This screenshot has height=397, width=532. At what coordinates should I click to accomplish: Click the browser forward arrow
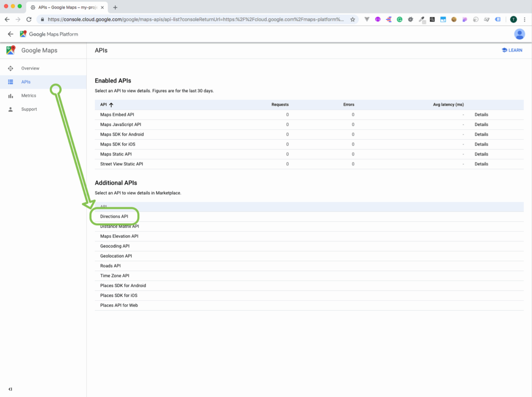click(18, 19)
